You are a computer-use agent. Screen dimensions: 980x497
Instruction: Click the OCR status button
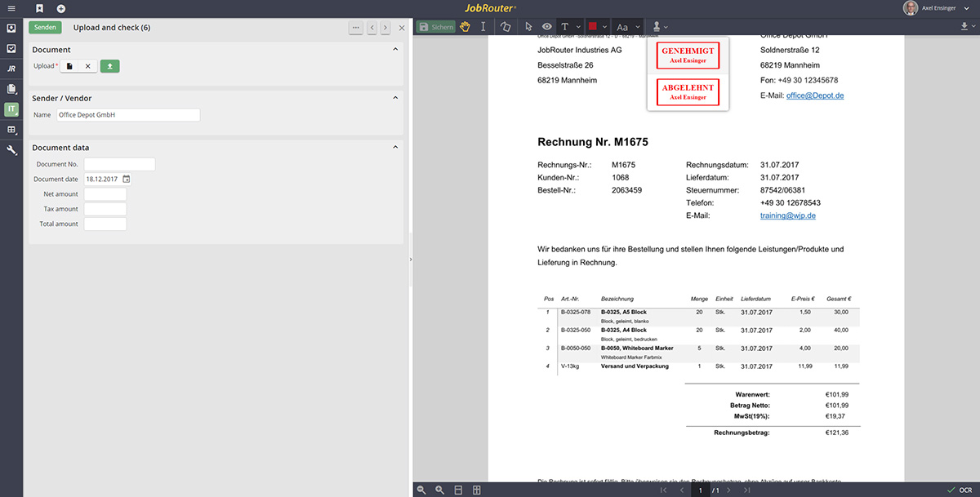click(x=959, y=490)
